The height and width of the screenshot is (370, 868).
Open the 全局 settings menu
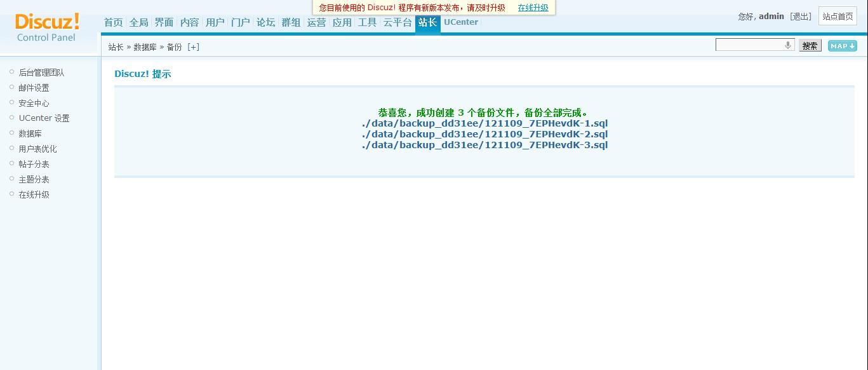coord(138,22)
